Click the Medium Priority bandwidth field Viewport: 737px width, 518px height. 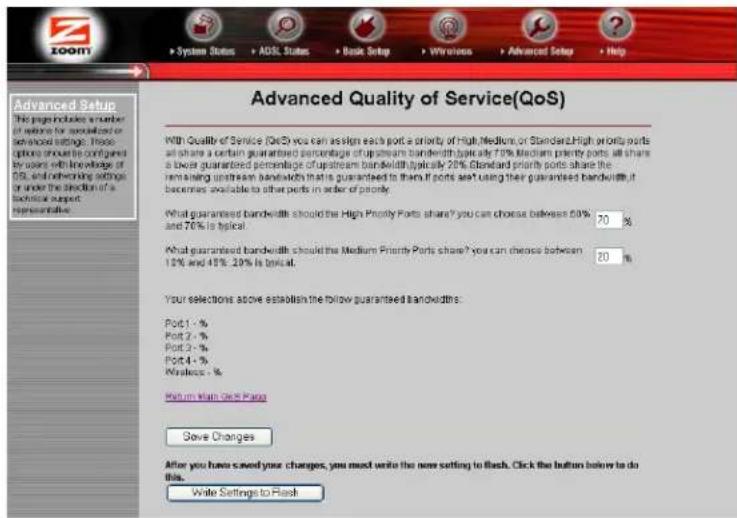pyautogui.click(x=608, y=257)
